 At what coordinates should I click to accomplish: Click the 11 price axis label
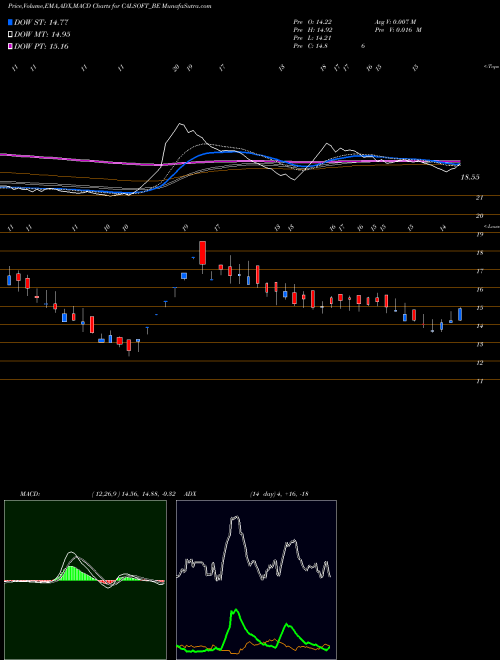[479, 381]
